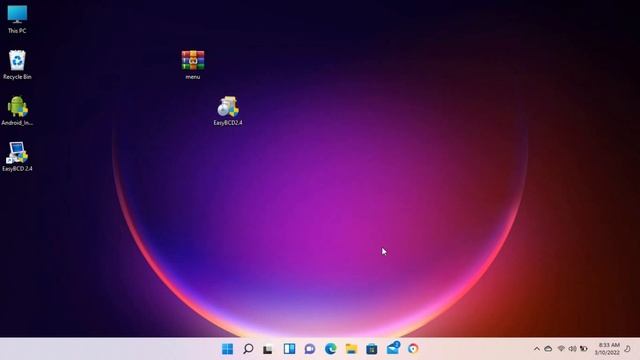Open Teams Chat from taskbar
Screen dimensions: 640x360
[x=310, y=349]
